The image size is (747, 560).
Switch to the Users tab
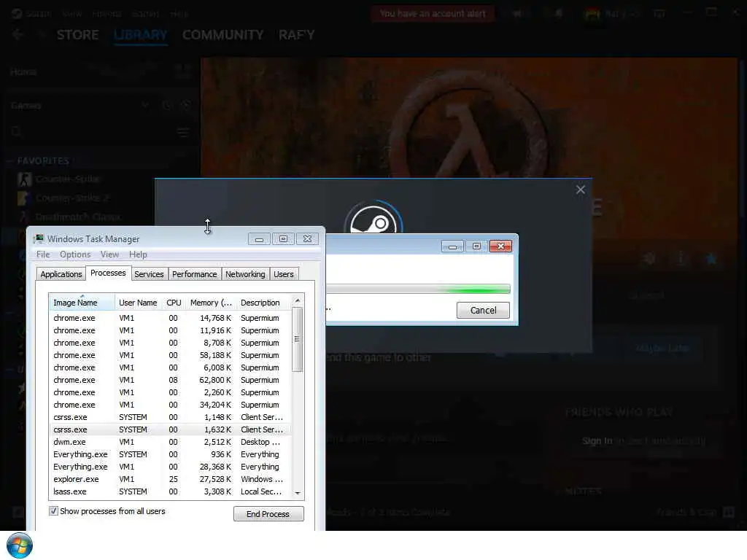point(284,274)
